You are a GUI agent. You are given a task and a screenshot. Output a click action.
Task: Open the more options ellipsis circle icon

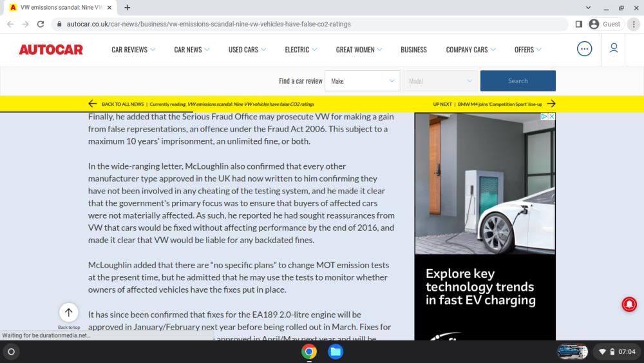[585, 49]
